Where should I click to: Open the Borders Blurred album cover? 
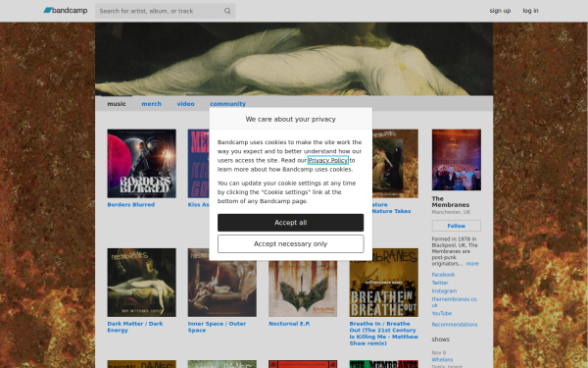pos(141,163)
